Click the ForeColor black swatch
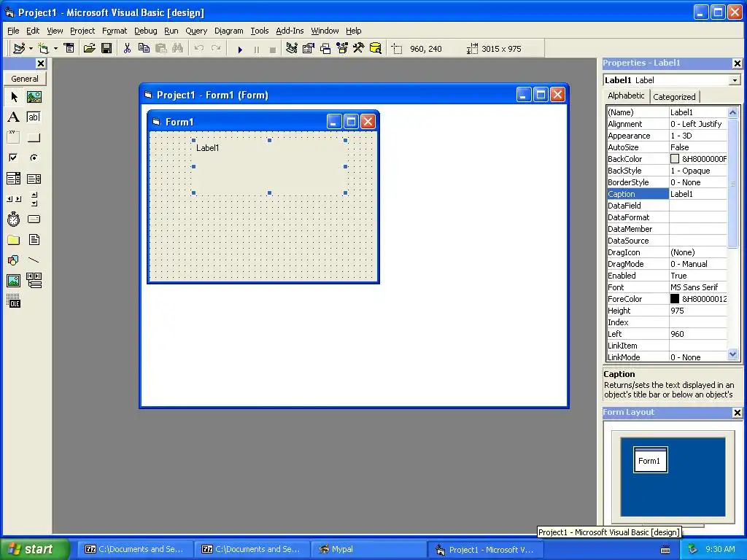747x560 pixels. point(675,298)
